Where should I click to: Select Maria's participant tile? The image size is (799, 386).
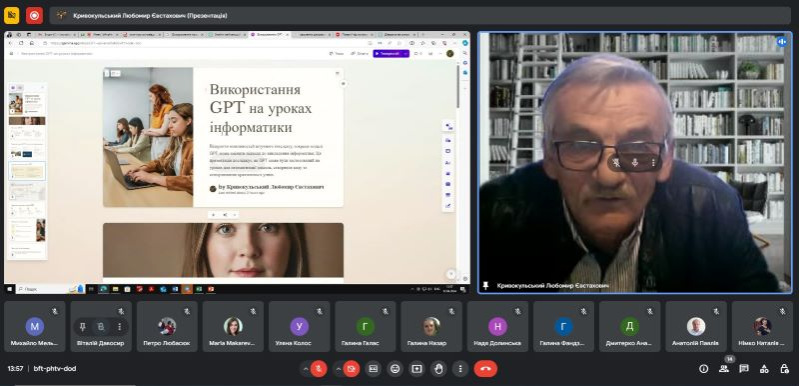pos(233,326)
